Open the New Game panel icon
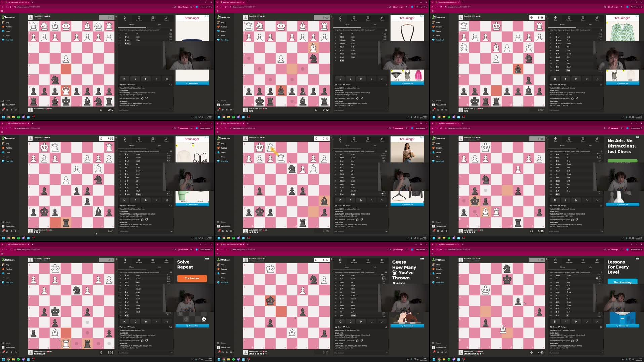This screenshot has width=644, height=362. (x=139, y=18)
